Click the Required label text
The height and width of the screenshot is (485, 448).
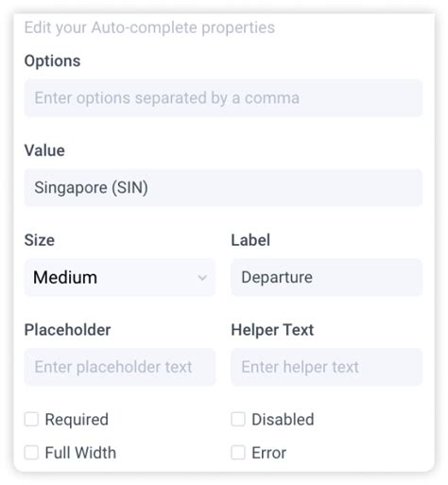click(x=77, y=420)
